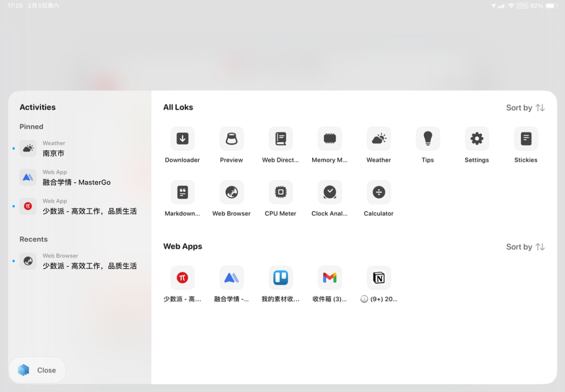The image size is (565, 392).
Task: Open the Web Browser lok in the grid
Action: (231, 192)
